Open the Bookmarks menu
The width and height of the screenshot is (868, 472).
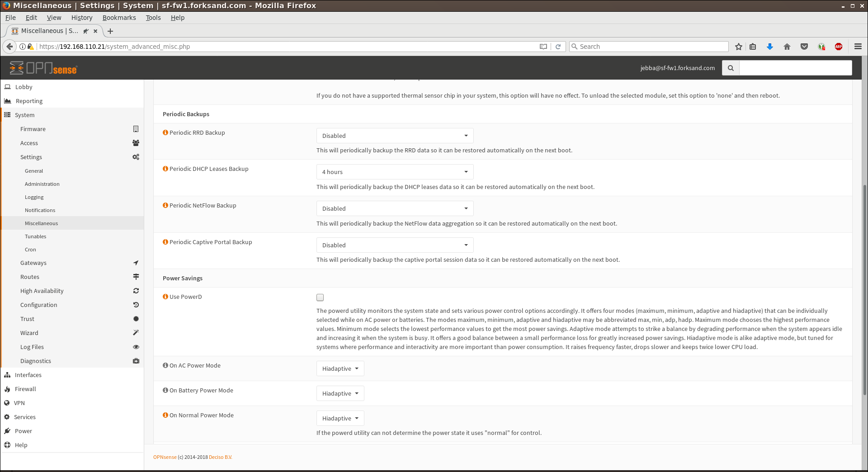[119, 18]
